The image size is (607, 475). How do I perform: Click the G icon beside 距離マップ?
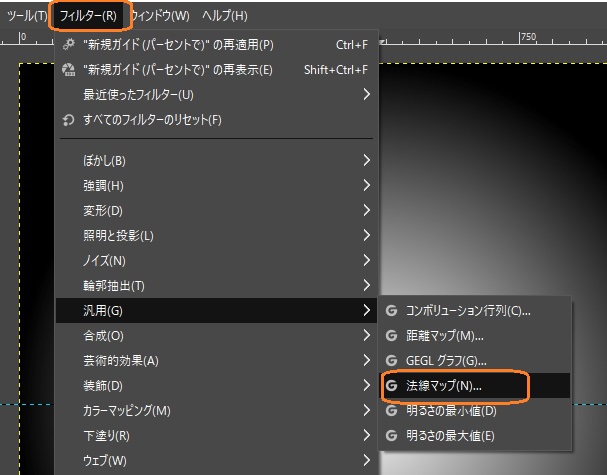(392, 335)
